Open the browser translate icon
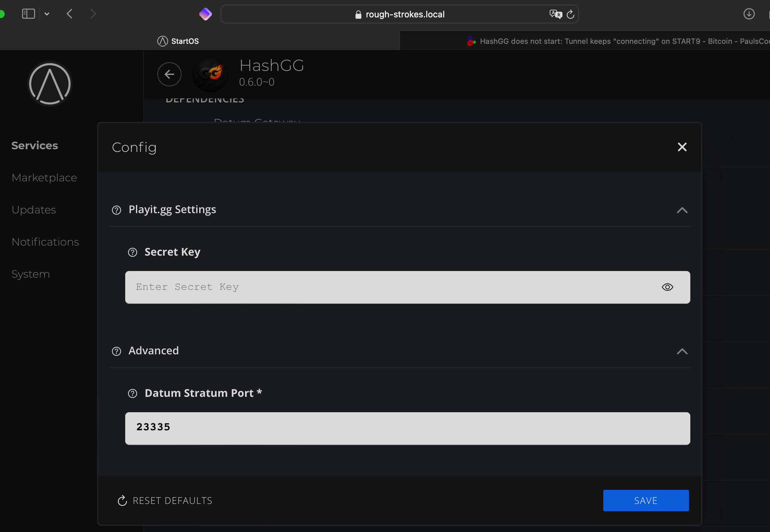The width and height of the screenshot is (770, 532). click(x=556, y=14)
